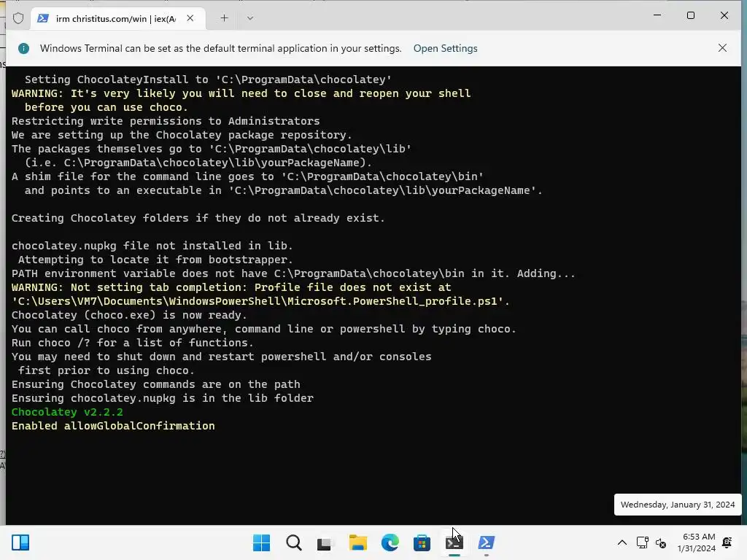The width and height of the screenshot is (747, 560).
Task: Click the green 'Chocolatey v2.2.2' line
Action: point(67,412)
